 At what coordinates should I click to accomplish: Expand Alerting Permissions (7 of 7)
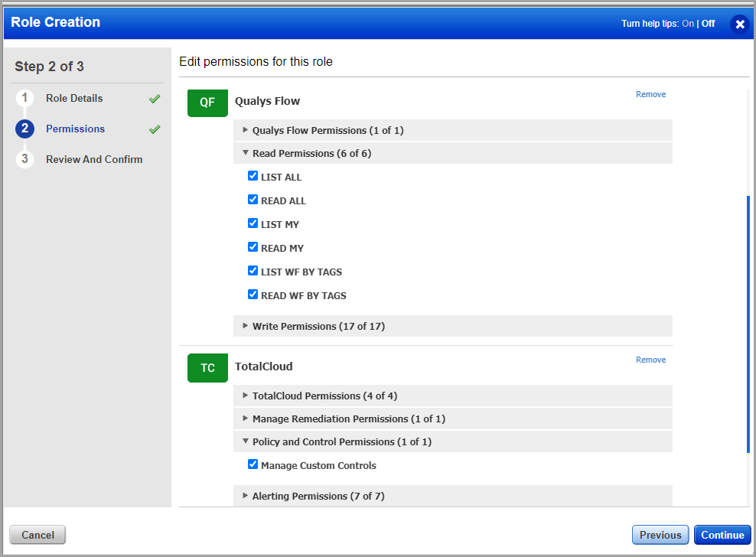click(453, 496)
